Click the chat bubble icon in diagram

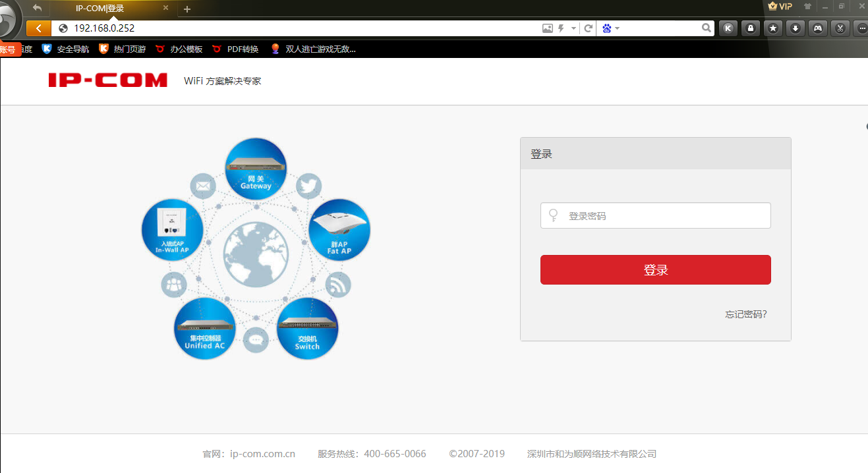[256, 339]
